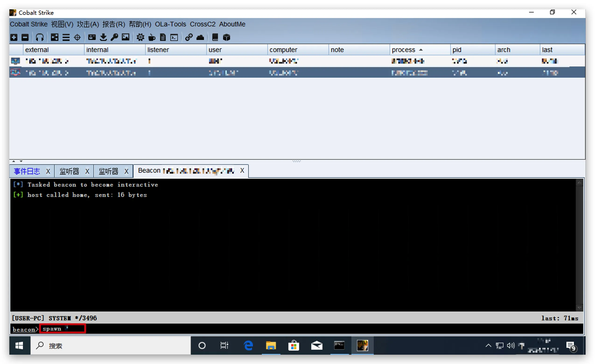Click the downloads arrow toolbar icon
595x364 pixels.
pyautogui.click(x=103, y=37)
